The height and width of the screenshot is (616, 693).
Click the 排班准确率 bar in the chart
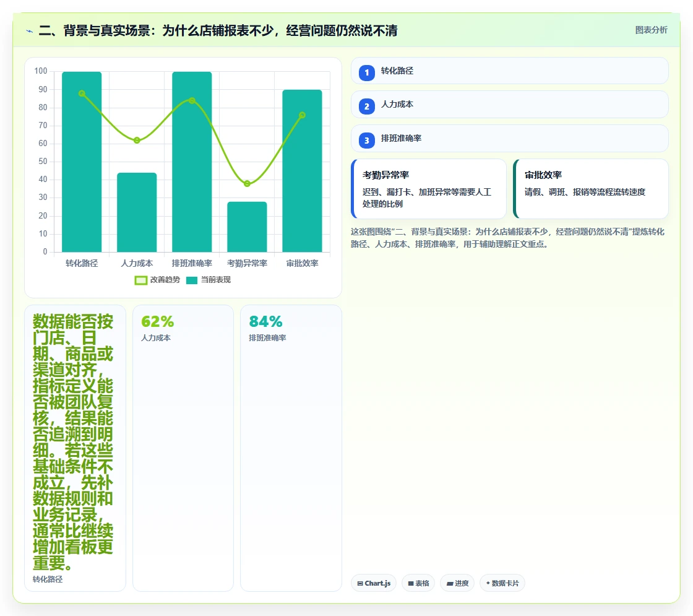192,162
